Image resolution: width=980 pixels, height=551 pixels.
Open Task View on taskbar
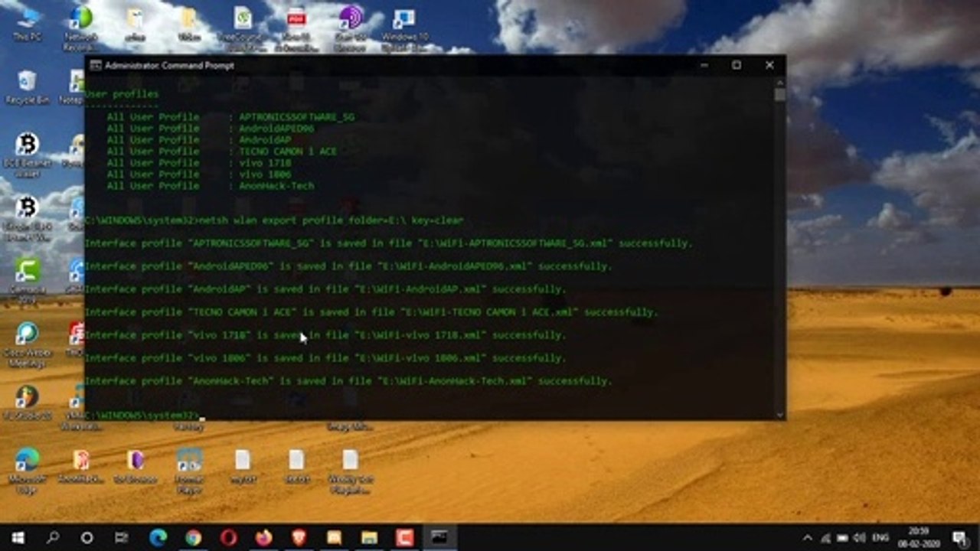point(122,538)
